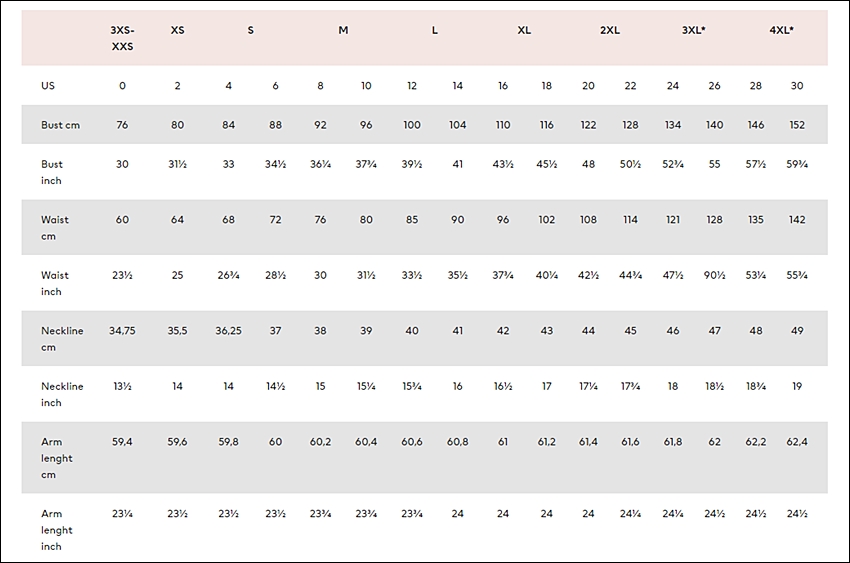The image size is (850, 563).
Task: Click the US row label
Action: click(48, 86)
